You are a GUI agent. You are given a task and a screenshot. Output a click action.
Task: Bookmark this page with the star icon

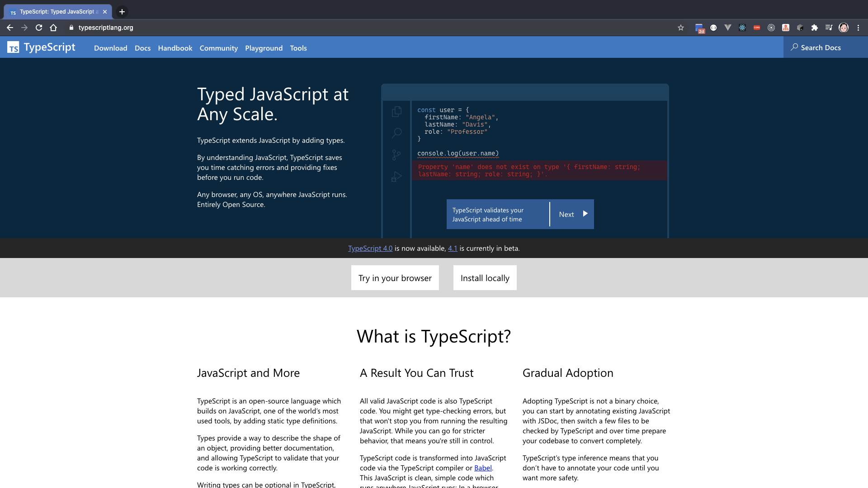(681, 28)
